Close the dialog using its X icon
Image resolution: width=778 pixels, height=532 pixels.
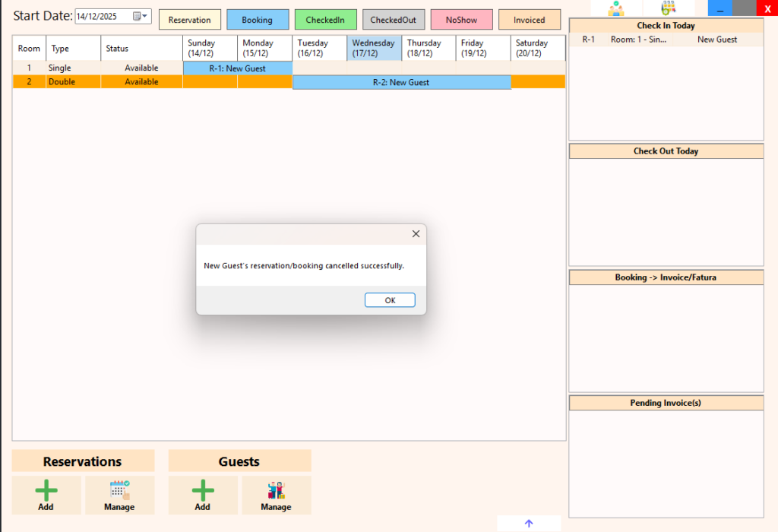pyautogui.click(x=416, y=234)
